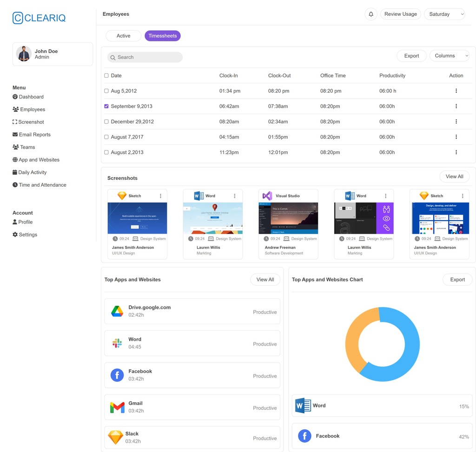Click the CLEARIQ logo
The height and width of the screenshot is (452, 476).
39,18
